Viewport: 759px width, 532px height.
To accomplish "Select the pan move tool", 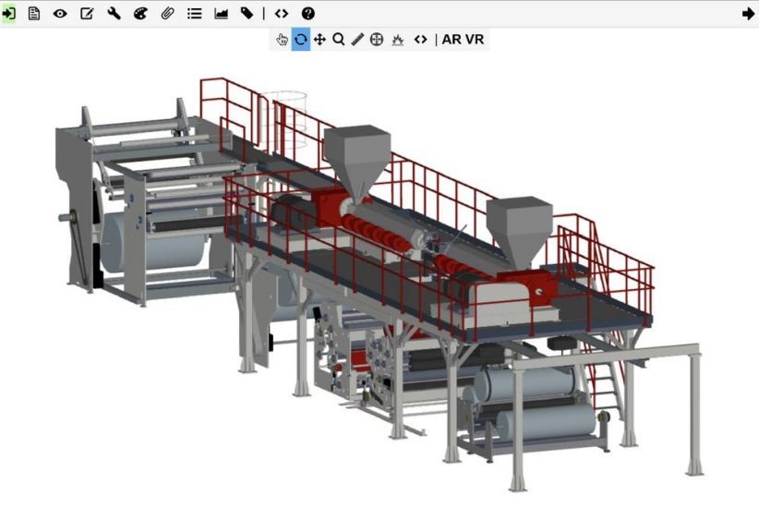I will pos(319,39).
